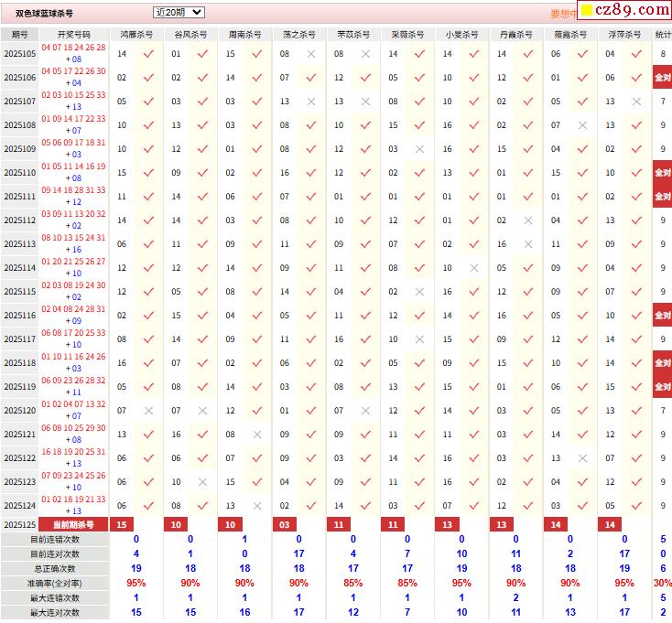Click gray X mark for 周南杀号 in row 2025121
Image resolution: width=672 pixels, height=623 pixels.
point(257,435)
